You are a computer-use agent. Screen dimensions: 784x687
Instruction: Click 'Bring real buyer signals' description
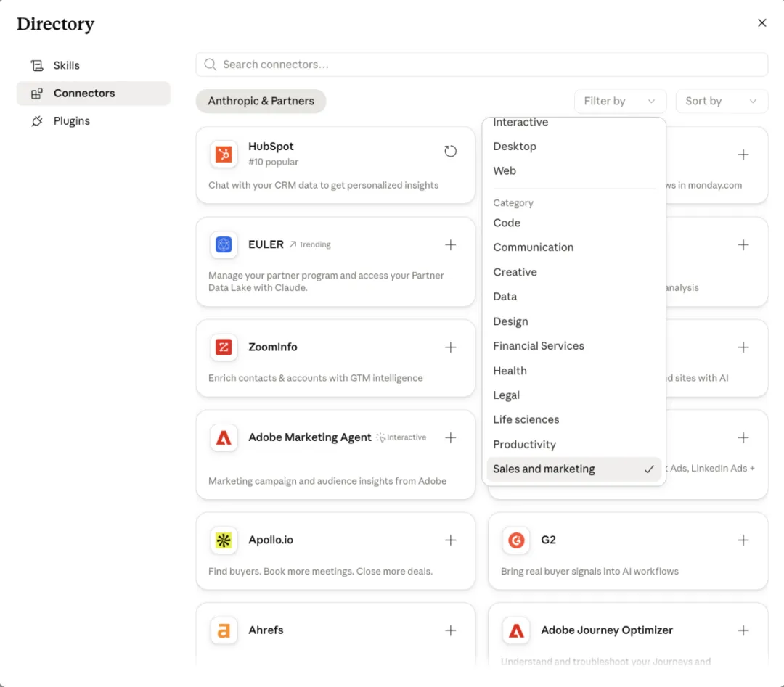[590, 572]
